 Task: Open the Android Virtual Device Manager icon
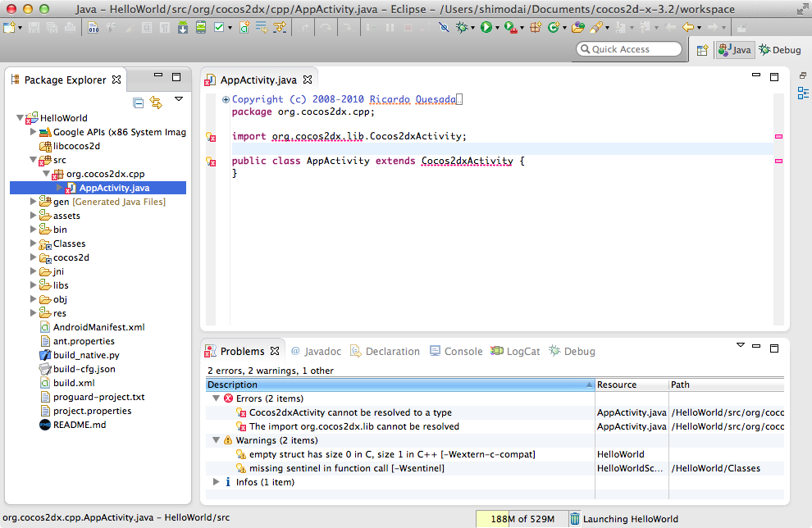201,27
